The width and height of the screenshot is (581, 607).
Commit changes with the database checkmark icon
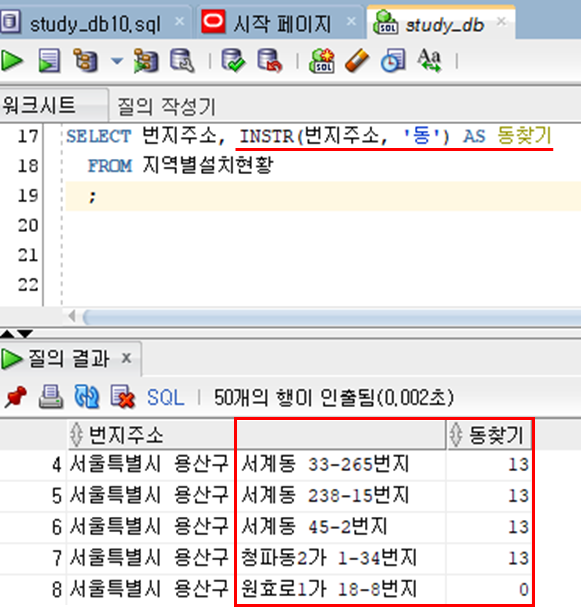pos(233,61)
